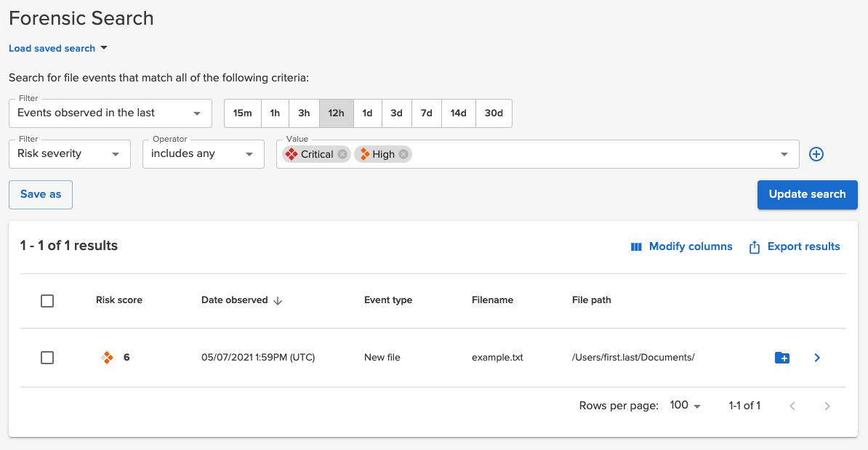Click the Save as button
The width and height of the screenshot is (868, 450).
pyautogui.click(x=40, y=194)
